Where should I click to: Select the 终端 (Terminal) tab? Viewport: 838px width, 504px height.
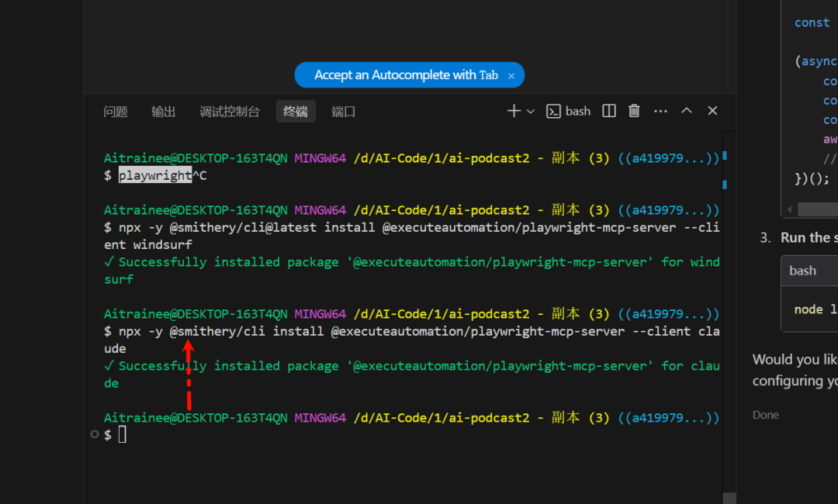296,112
